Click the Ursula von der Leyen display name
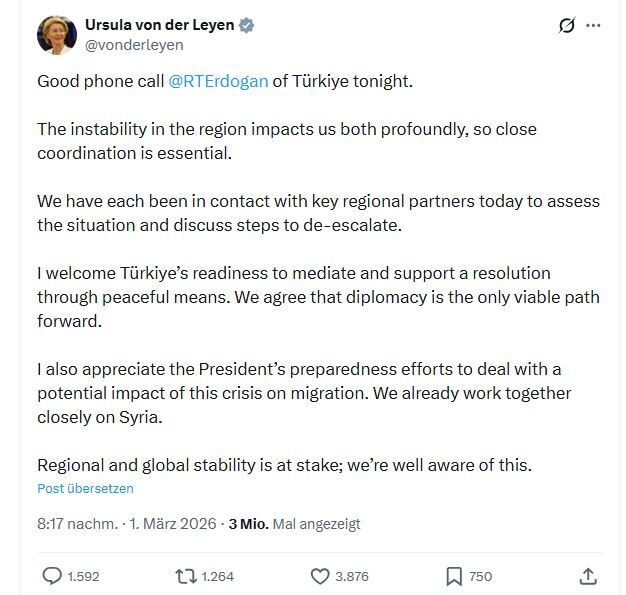 point(160,26)
